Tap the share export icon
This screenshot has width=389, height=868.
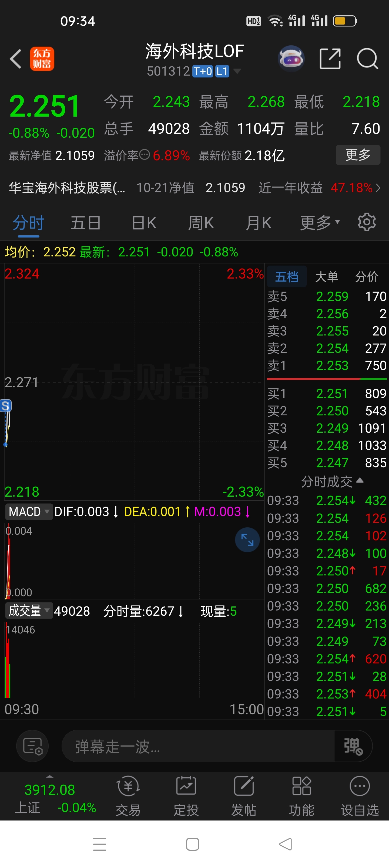tap(330, 59)
